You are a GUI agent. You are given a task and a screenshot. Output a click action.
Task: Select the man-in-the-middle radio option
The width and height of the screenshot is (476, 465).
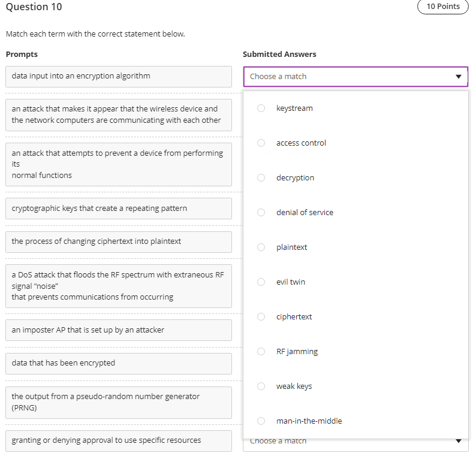261,421
